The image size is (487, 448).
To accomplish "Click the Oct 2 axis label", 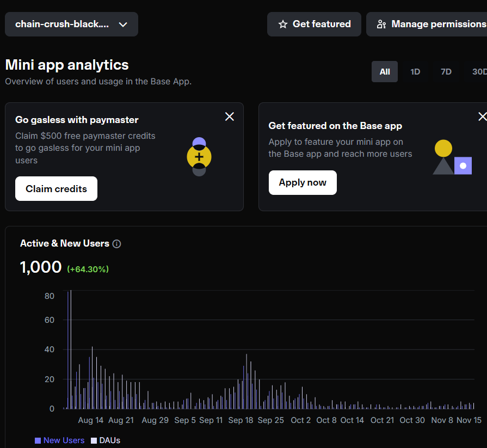I will point(301,420).
